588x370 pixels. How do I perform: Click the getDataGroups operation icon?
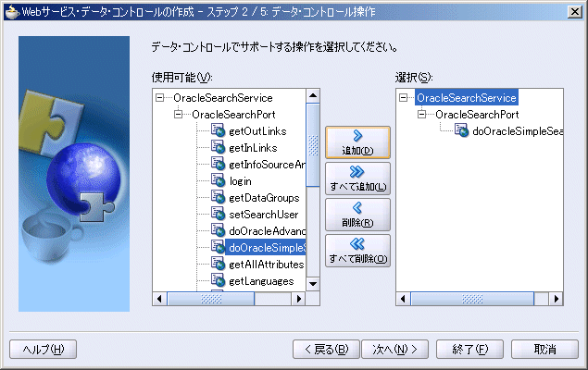pos(218,197)
